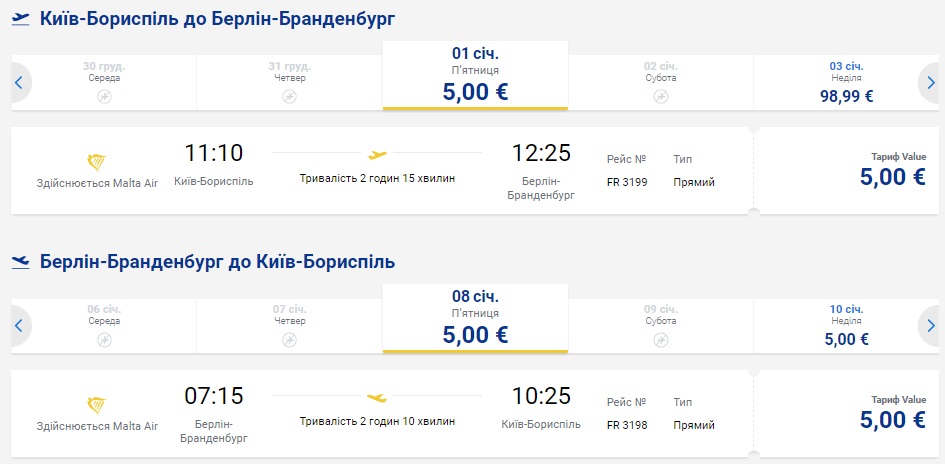945x464 pixels.
Task: Choose Тариф Value 5,00 € for flight FR 3198
Action: [892, 414]
